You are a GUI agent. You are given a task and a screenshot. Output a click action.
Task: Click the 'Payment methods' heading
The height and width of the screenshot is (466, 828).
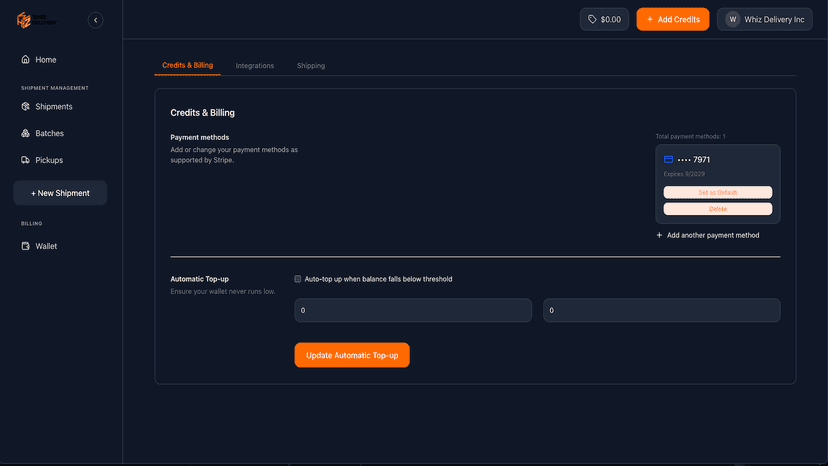[x=200, y=137]
